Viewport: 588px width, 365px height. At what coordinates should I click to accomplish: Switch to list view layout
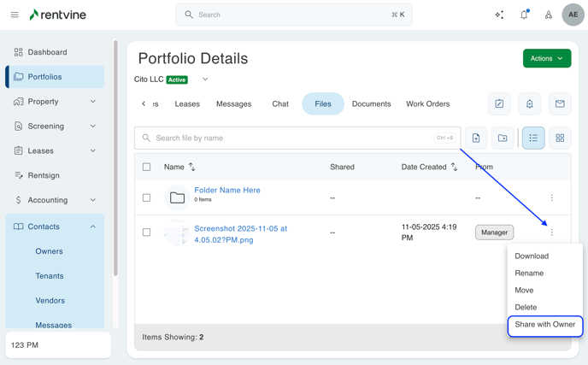pos(533,138)
